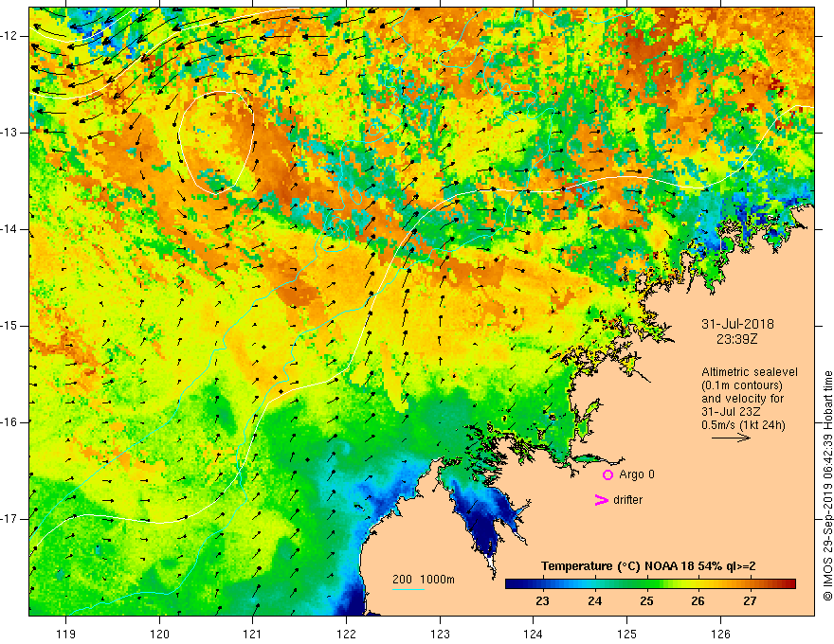Click longitude label 124 on bottom axis
Image resolution: width=834 pixels, height=644 pixels.
pos(533,634)
